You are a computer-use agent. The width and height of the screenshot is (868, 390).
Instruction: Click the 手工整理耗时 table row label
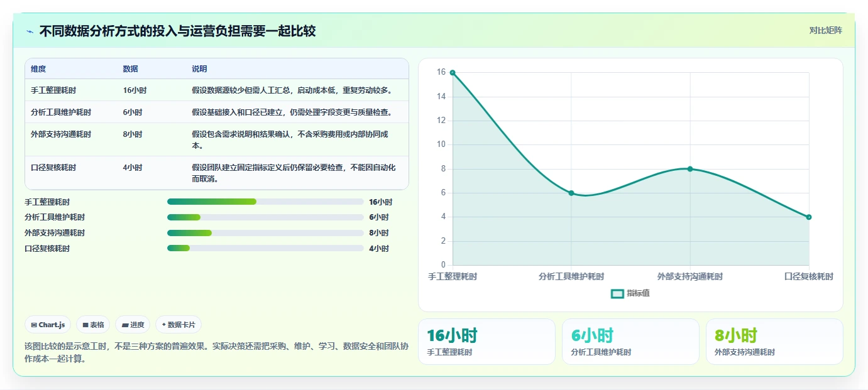[53, 90]
